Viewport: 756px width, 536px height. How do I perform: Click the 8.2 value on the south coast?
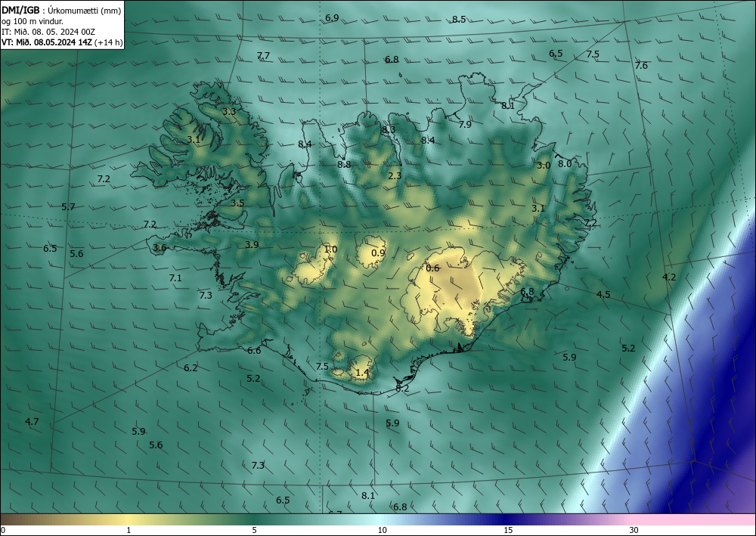[402, 388]
